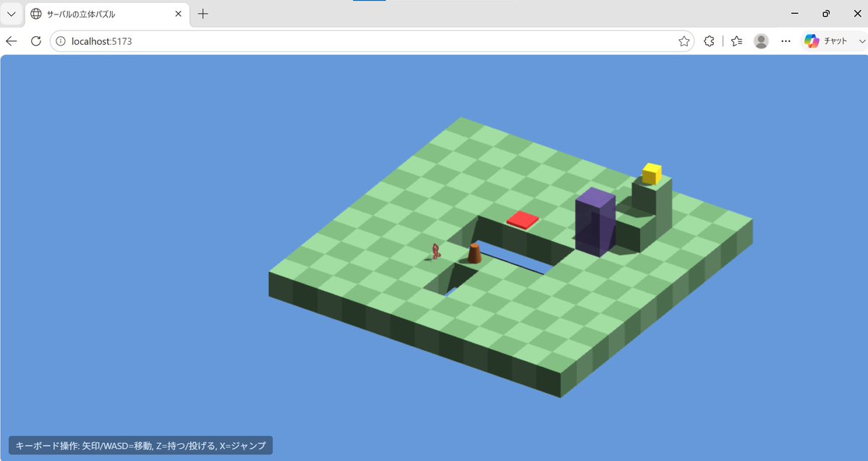868x461 pixels.
Task: Click the red pressure plate tile
Action: [522, 219]
